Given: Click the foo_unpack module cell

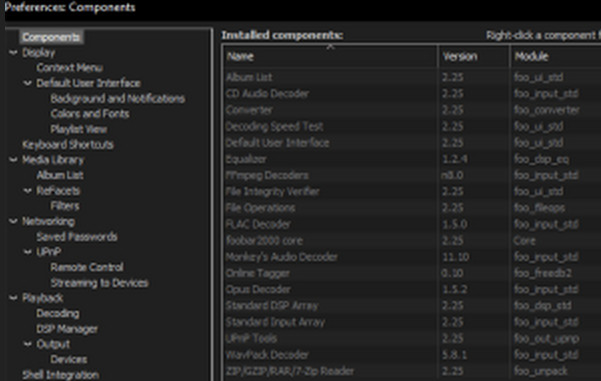Looking at the screenshot, I should point(540,371).
